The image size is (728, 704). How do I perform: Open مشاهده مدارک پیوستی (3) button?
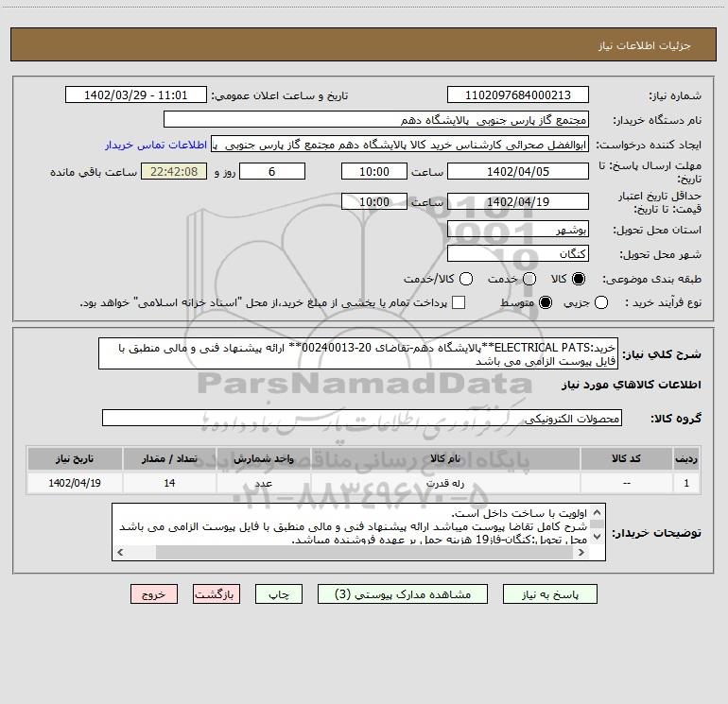pos(403,594)
